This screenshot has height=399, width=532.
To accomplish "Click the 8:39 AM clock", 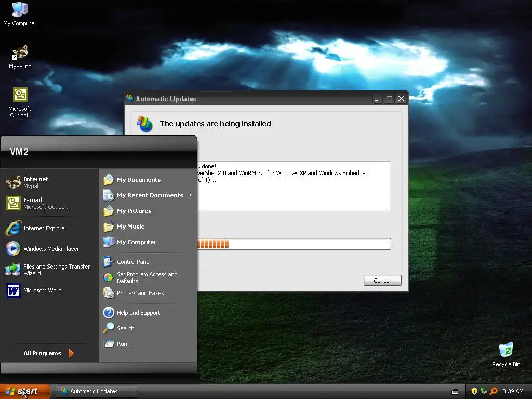I will (x=513, y=391).
